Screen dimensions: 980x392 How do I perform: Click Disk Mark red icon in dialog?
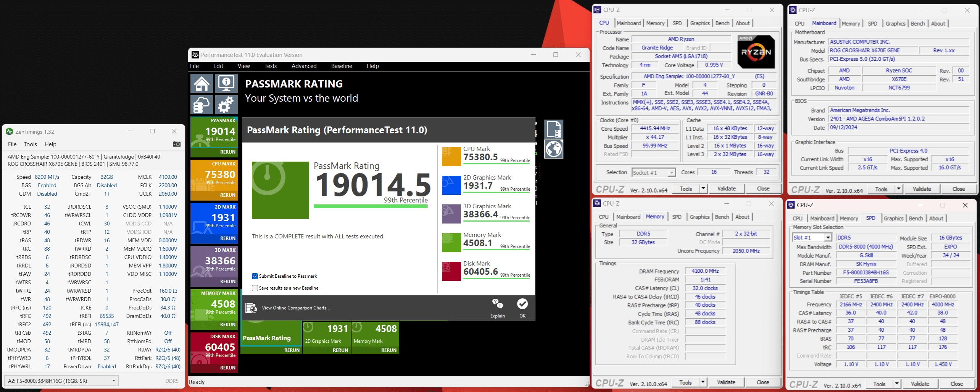point(451,271)
